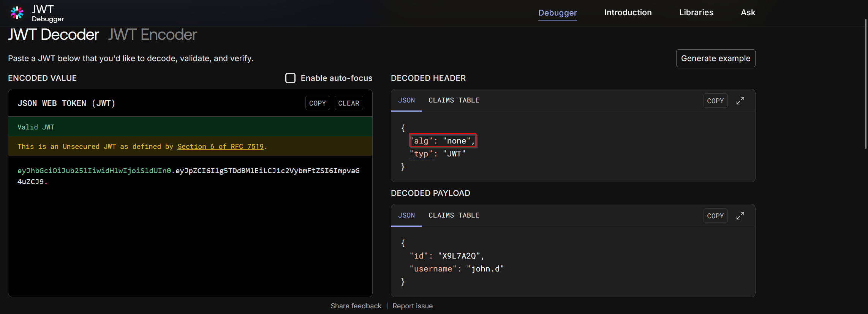Expand the Decoded Header panel to fullscreen
This screenshot has width=868, height=314.
tap(740, 101)
